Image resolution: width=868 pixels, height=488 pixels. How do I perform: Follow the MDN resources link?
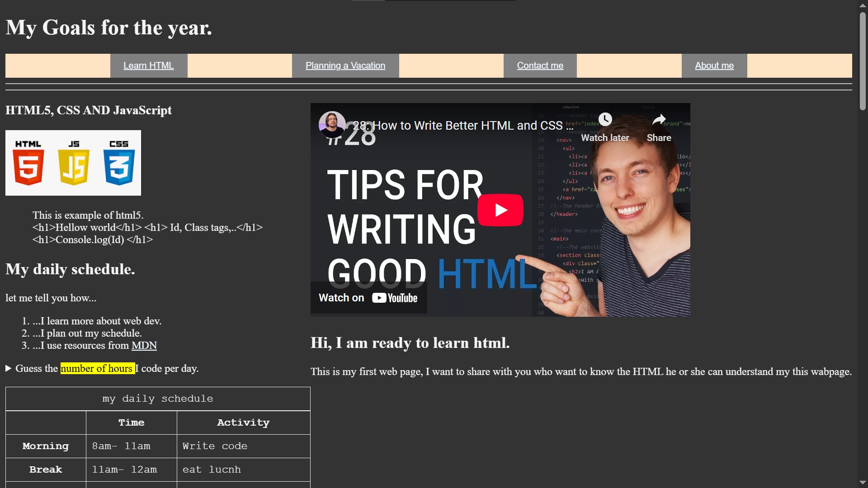[x=144, y=346]
